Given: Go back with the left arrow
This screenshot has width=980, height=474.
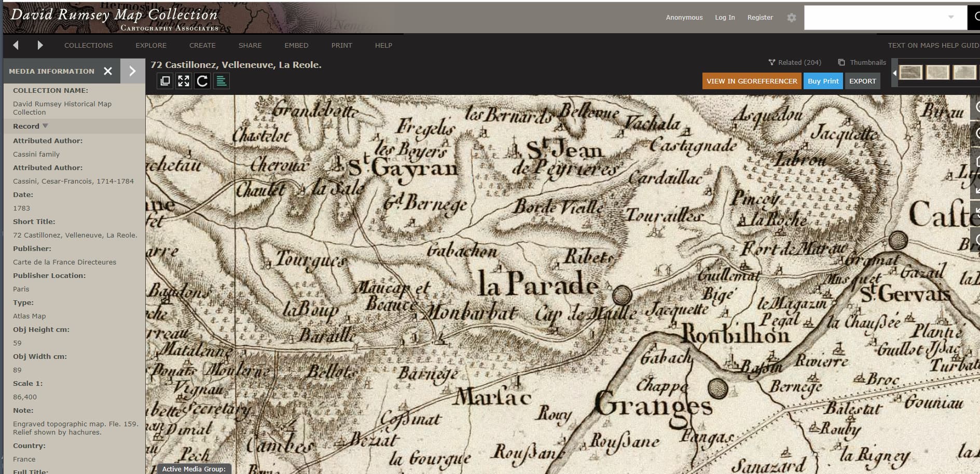Looking at the screenshot, I should (x=16, y=45).
